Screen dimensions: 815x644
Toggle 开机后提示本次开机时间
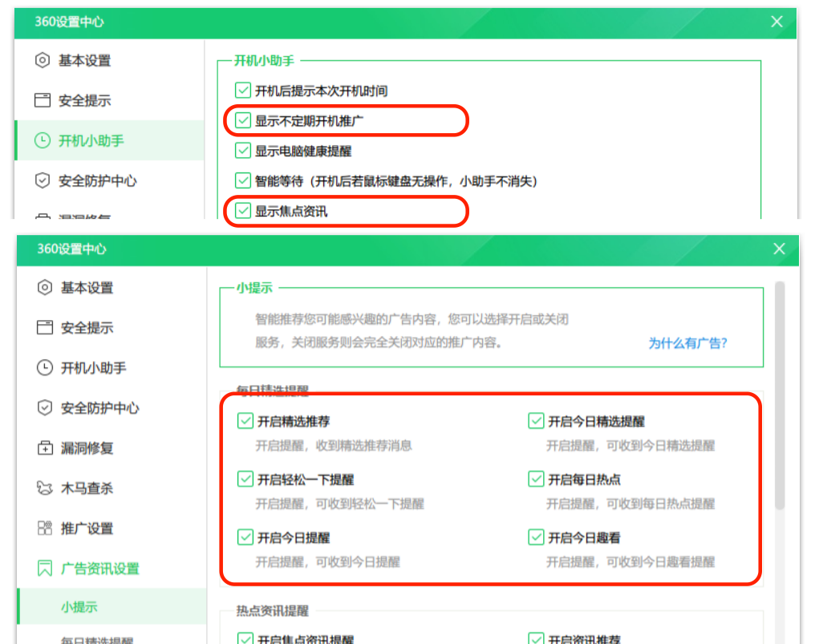(x=243, y=91)
